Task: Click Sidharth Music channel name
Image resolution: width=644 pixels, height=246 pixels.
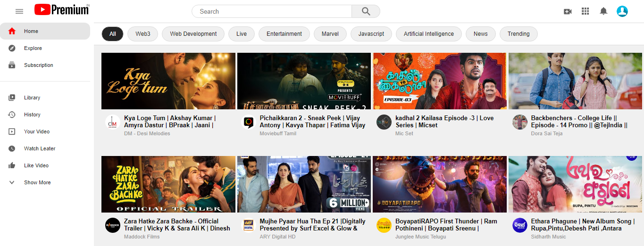Action: coord(549,237)
